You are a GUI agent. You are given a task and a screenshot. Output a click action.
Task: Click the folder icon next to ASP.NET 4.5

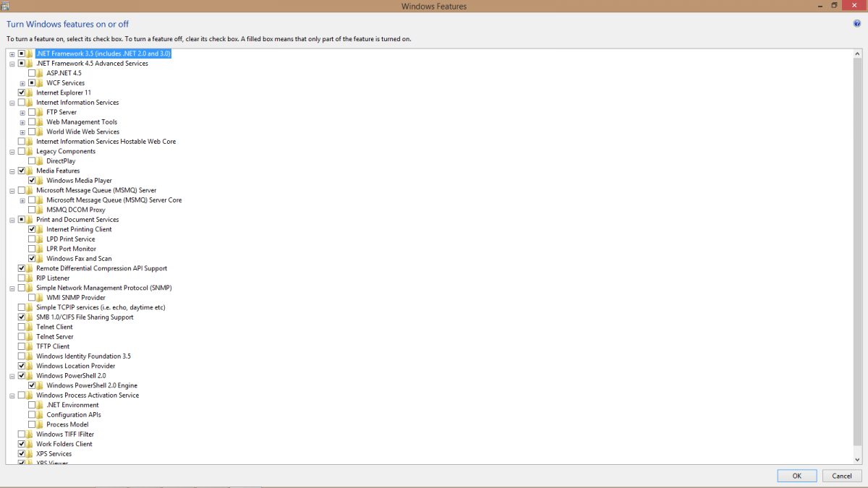pyautogui.click(x=41, y=73)
